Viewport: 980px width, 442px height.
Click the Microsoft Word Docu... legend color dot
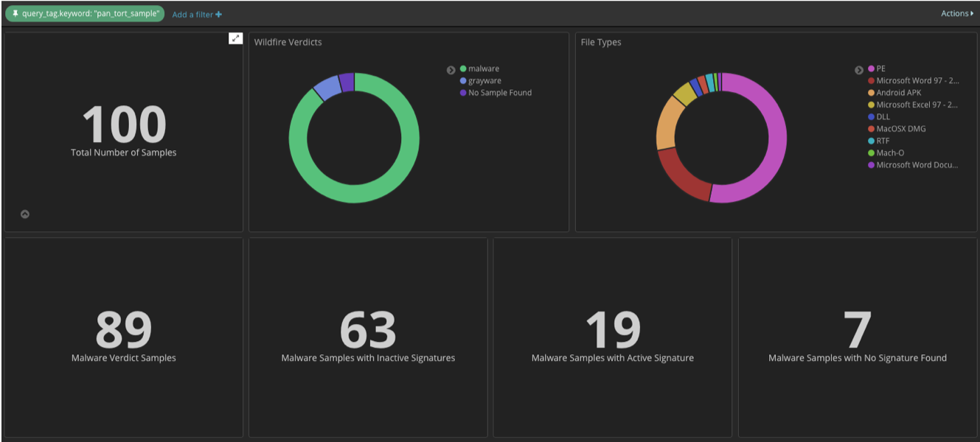point(871,165)
